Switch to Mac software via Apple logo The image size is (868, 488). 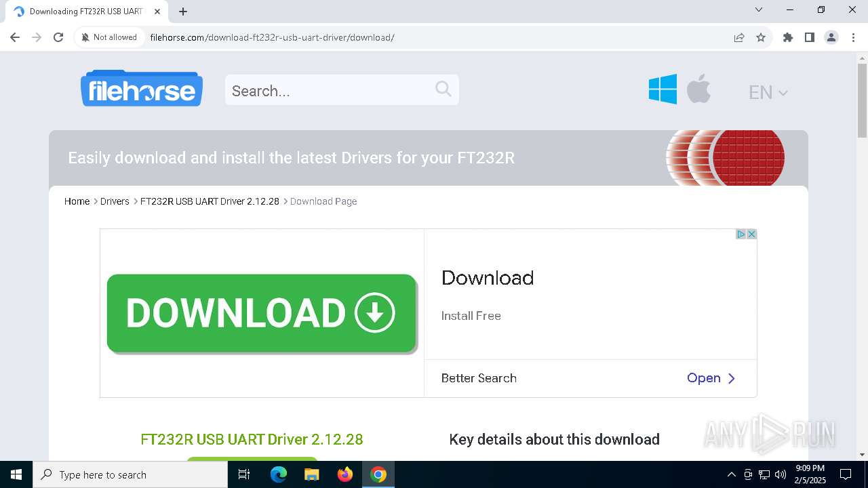click(x=698, y=89)
